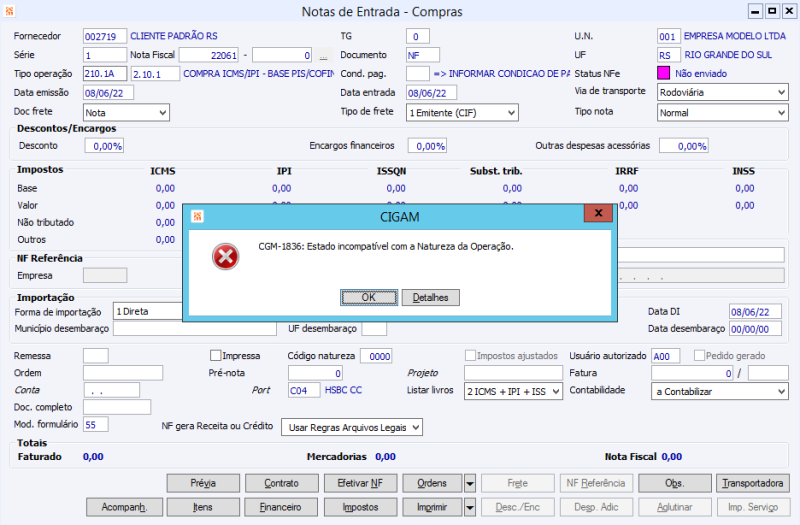Click the Data emissão field
Image resolution: width=800 pixels, height=525 pixels.
108,93
